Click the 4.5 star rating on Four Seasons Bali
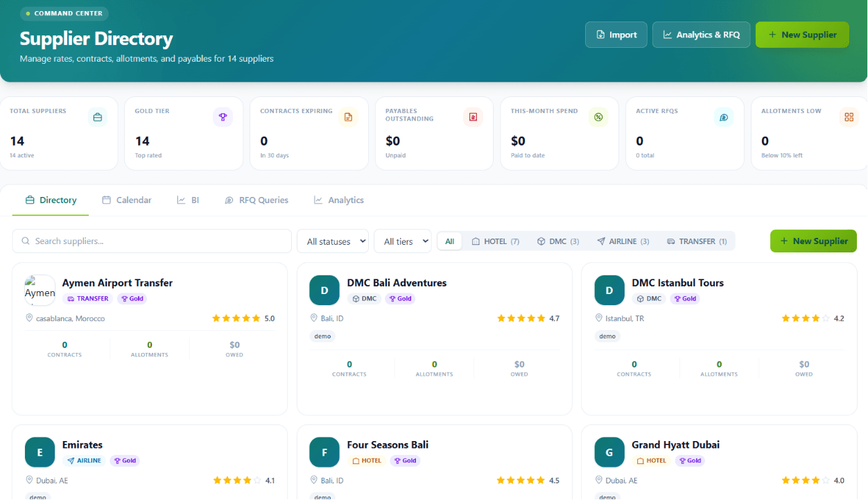 pyautogui.click(x=528, y=481)
